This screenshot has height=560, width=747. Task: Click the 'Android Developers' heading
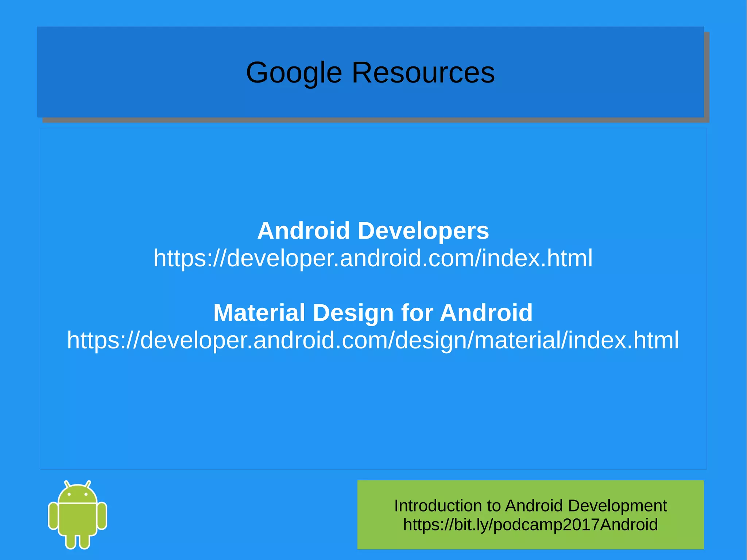point(373,231)
